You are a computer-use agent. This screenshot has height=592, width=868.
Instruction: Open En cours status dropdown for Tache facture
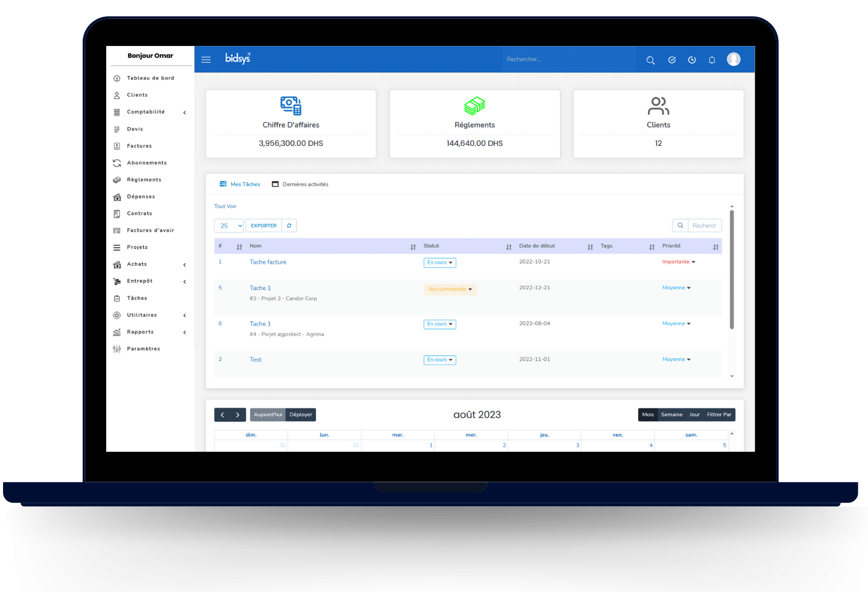440,262
